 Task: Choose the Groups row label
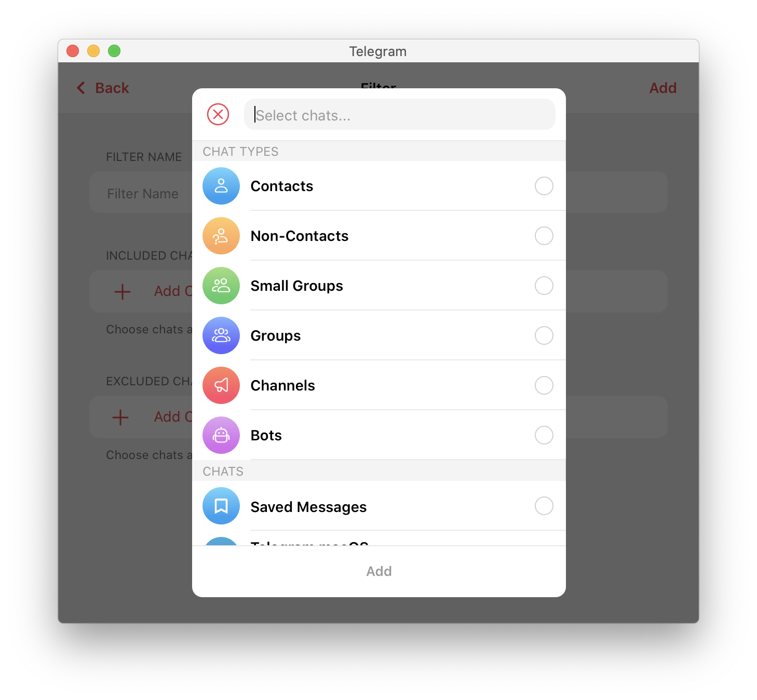pos(276,336)
